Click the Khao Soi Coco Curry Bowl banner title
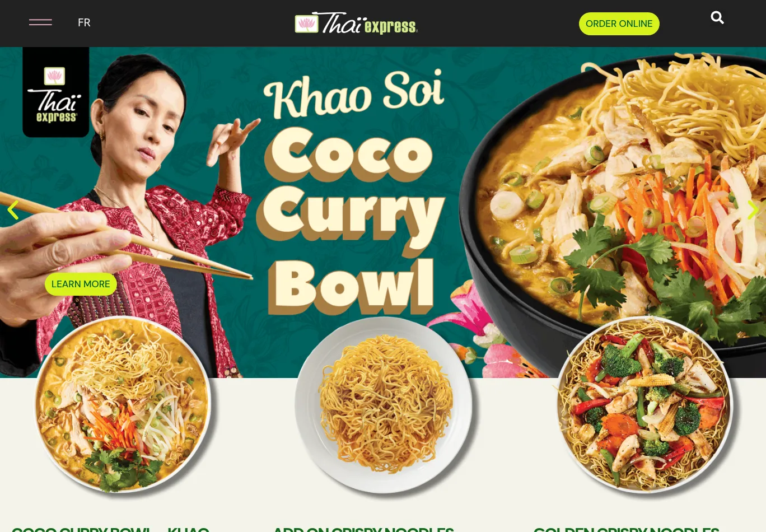Viewport: 766px width, 532px height. [351, 190]
